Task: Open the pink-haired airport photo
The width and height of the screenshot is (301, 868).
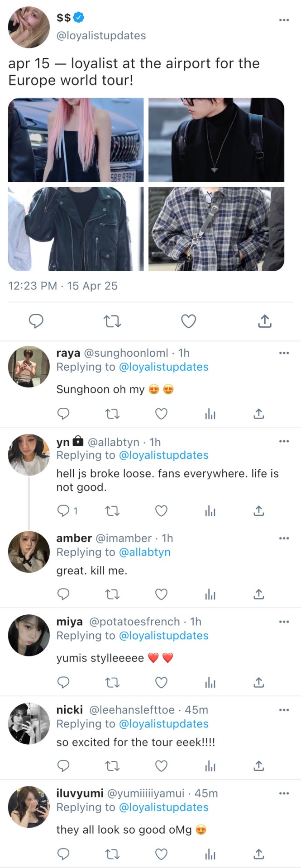Action: tap(76, 140)
